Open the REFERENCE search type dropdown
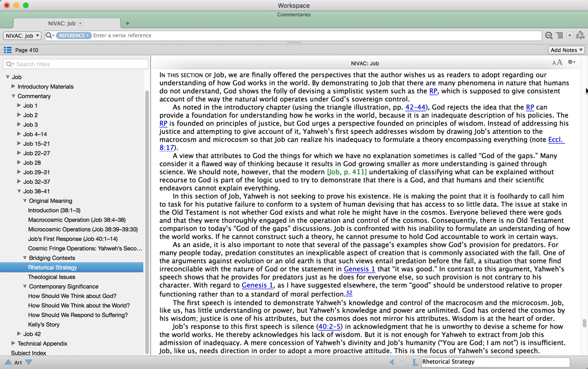 pos(73,36)
